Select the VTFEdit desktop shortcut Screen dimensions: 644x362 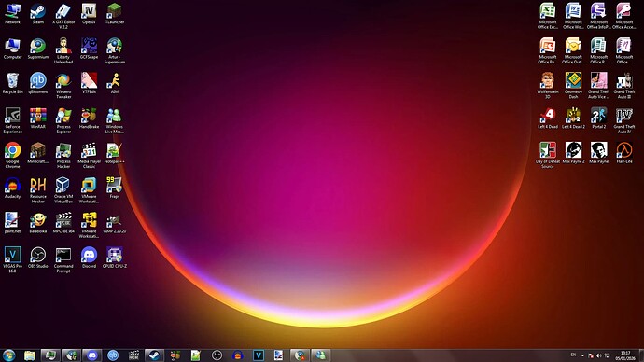tap(89, 84)
